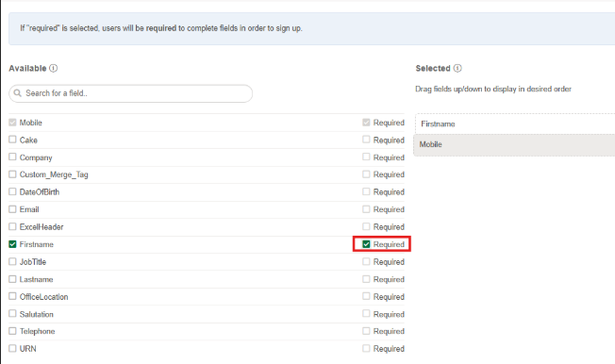Make Salutation Required
This screenshot has height=364, width=615.
(x=366, y=314)
